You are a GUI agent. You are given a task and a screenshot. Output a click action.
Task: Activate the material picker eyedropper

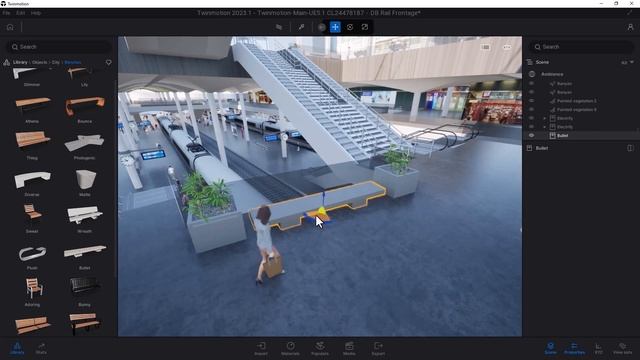point(301,27)
